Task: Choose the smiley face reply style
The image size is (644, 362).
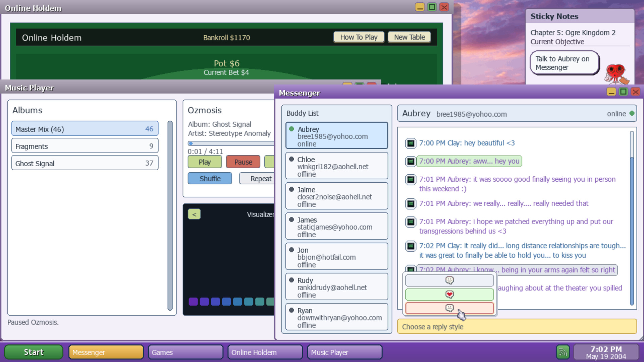Action: (x=449, y=280)
